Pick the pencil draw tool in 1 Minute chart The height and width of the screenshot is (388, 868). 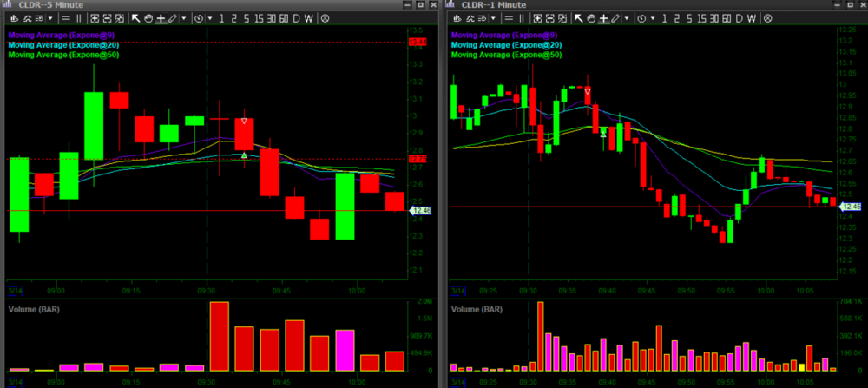pyautogui.click(x=615, y=17)
